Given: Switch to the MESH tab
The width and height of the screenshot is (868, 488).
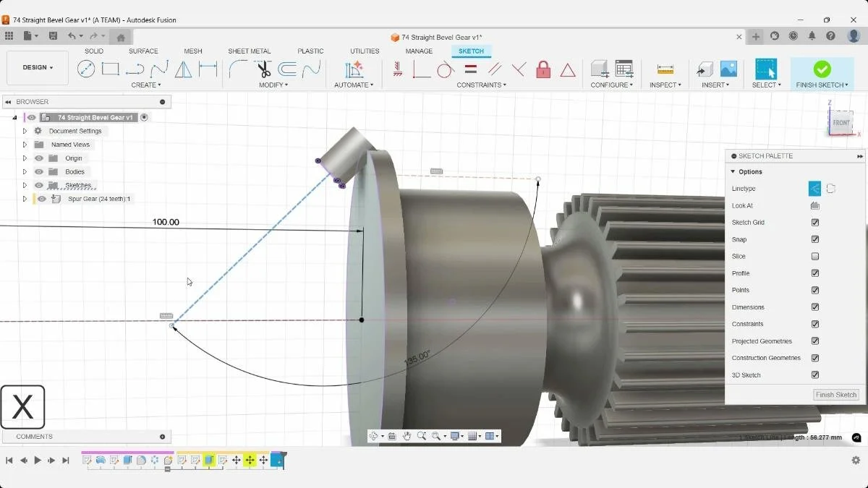Looking at the screenshot, I should coord(193,51).
